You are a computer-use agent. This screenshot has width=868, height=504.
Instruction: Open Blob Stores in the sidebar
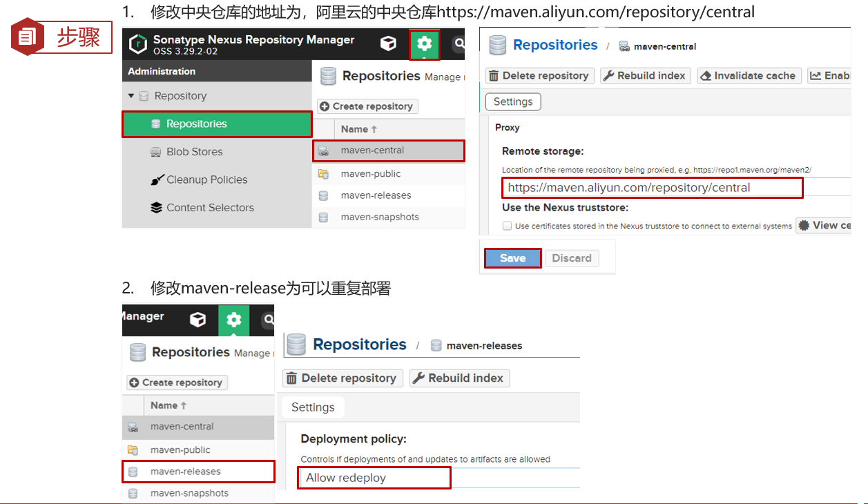pyautogui.click(x=194, y=152)
